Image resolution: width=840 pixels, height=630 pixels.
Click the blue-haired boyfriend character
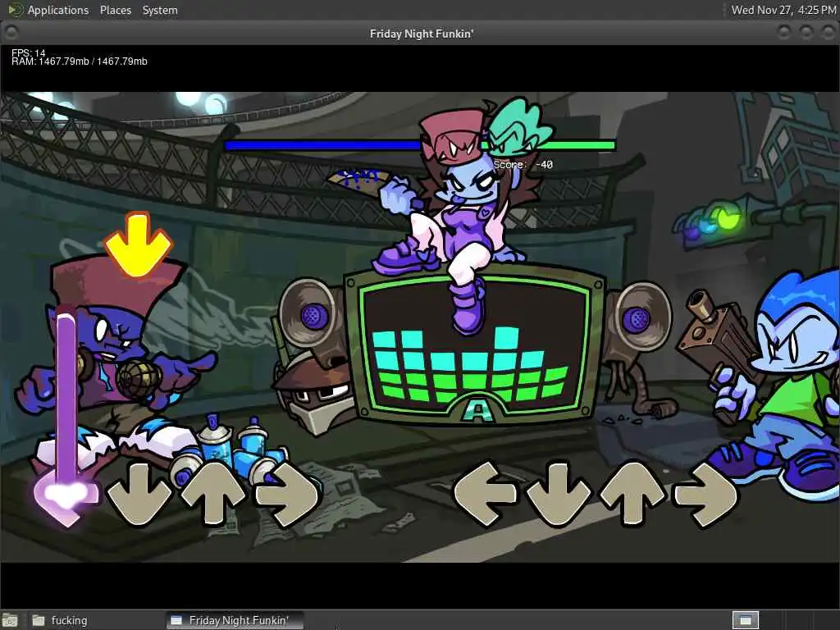[x=783, y=386]
